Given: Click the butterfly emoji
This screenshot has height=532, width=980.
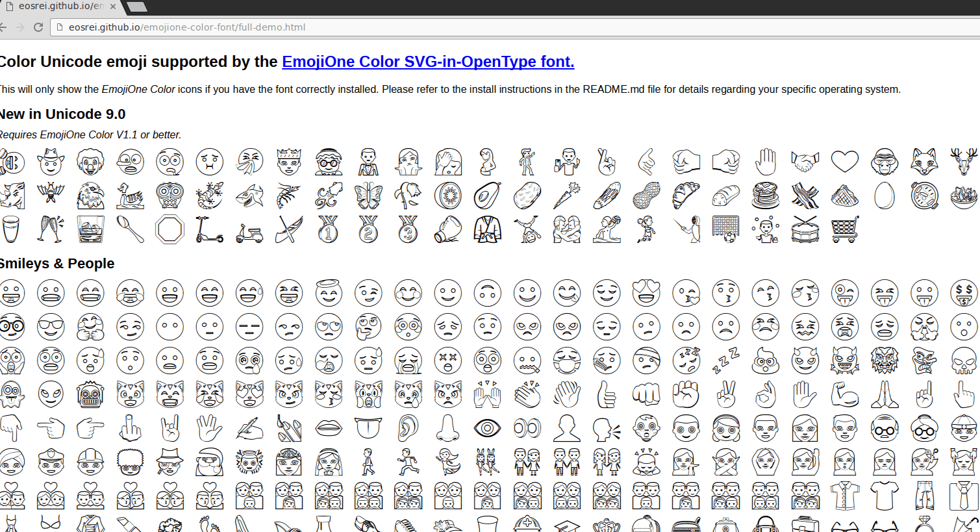Looking at the screenshot, I should tap(368, 195).
